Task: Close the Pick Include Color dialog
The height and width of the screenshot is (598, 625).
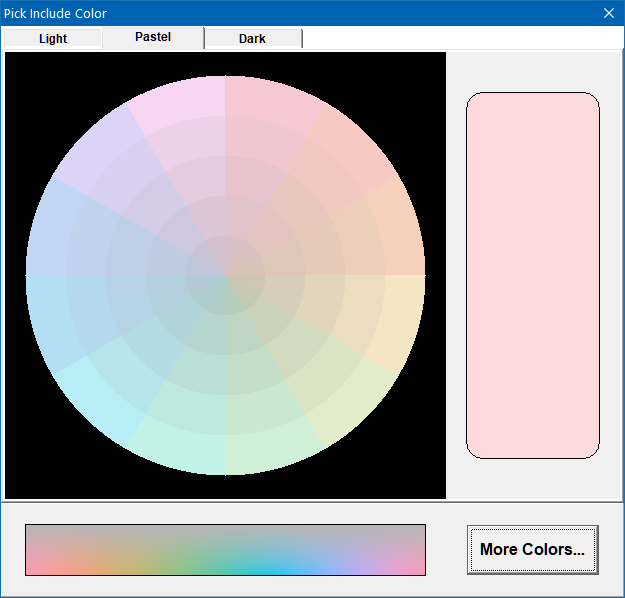Action: (x=608, y=13)
